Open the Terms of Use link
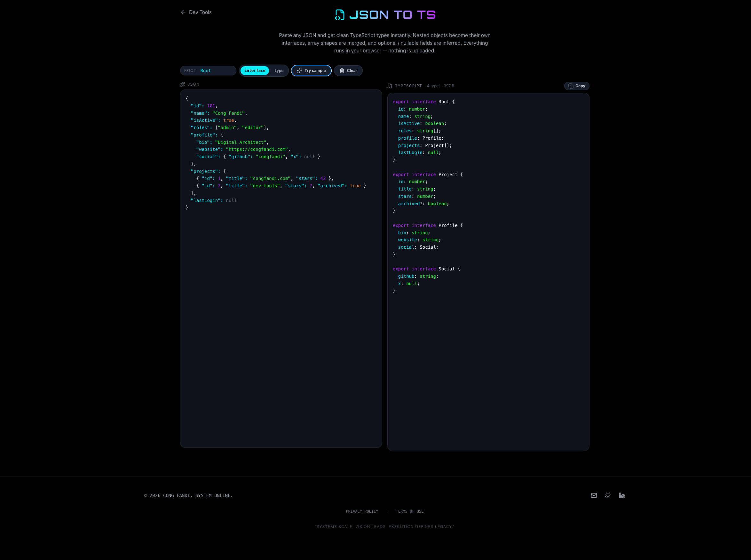The height and width of the screenshot is (560, 751). pyautogui.click(x=409, y=511)
